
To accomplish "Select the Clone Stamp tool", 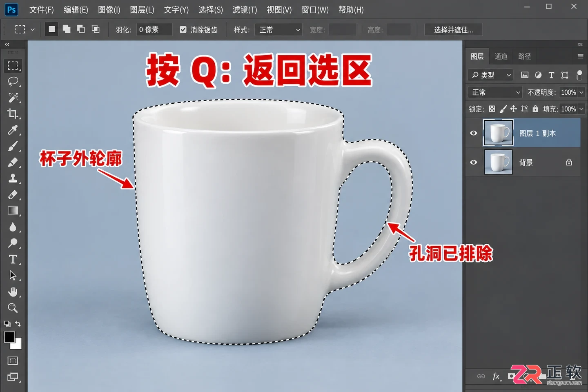I will 13,178.
